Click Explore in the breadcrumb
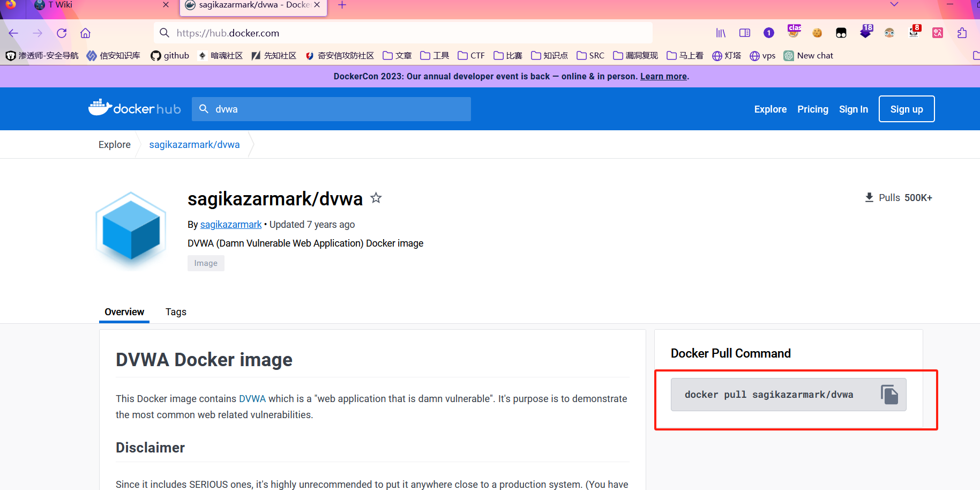The width and height of the screenshot is (980, 490). 115,145
